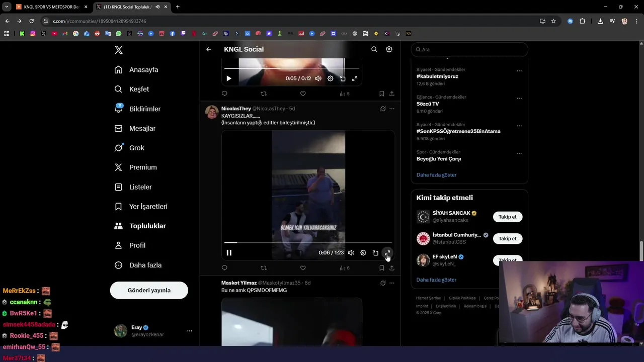Open Profil page

point(130,245)
